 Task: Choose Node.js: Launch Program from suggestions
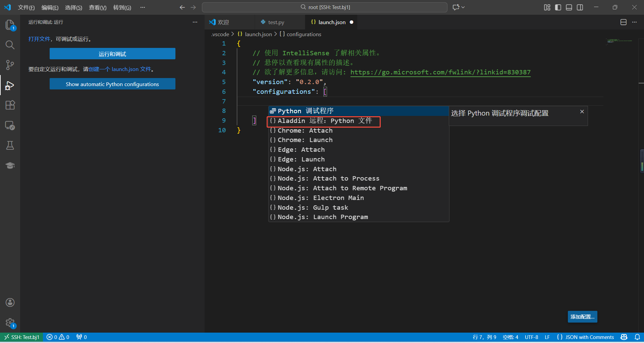click(322, 217)
